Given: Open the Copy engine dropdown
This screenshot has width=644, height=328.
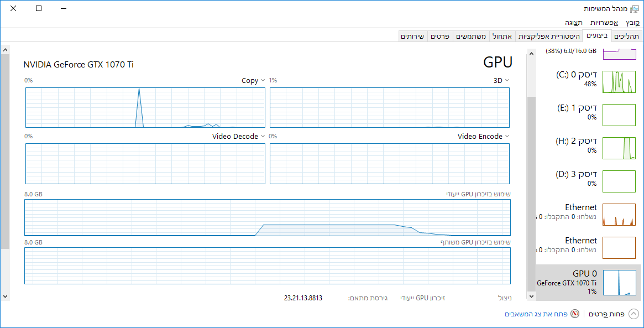Looking at the screenshot, I should pyautogui.click(x=263, y=80).
